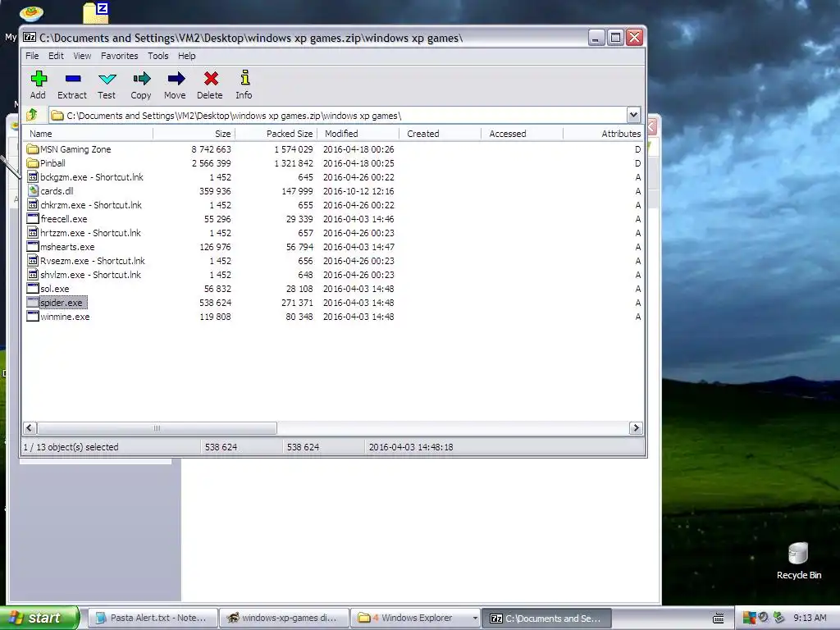840x630 pixels.
Task: Click status bar date 2016-04-03 14:48:18
Action: [x=411, y=447]
